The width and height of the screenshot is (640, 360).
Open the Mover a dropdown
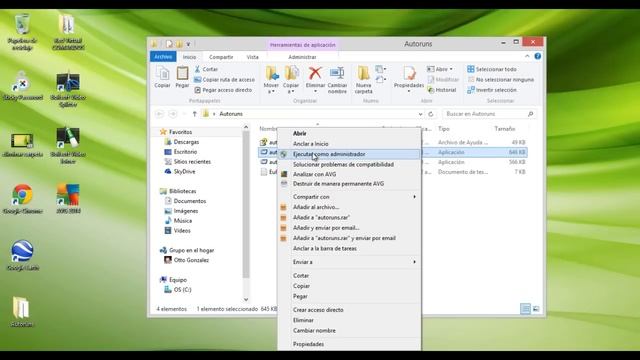coord(271,80)
